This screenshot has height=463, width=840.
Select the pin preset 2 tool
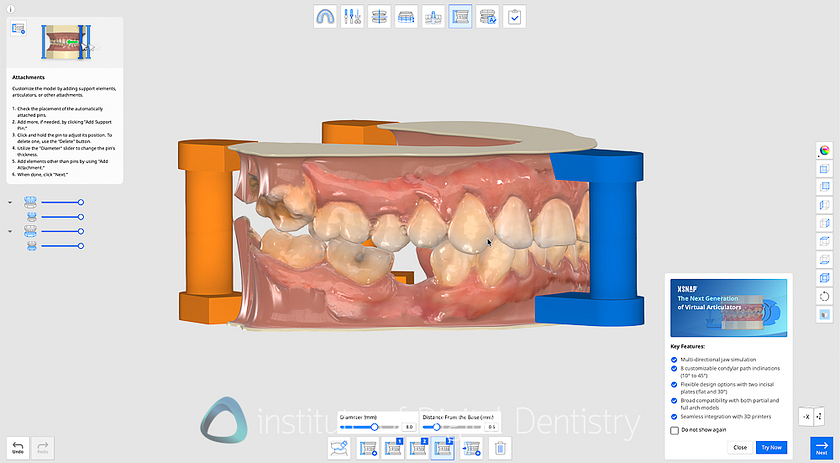[419, 448]
